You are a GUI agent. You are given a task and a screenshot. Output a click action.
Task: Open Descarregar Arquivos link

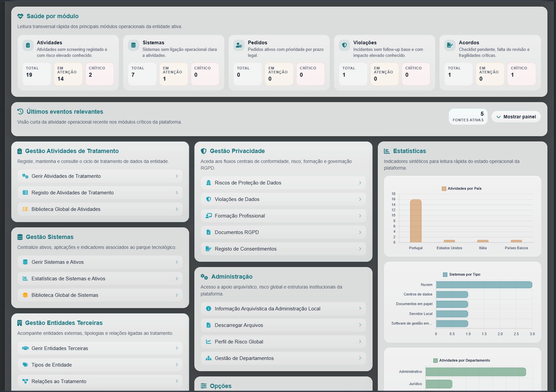pos(283,325)
